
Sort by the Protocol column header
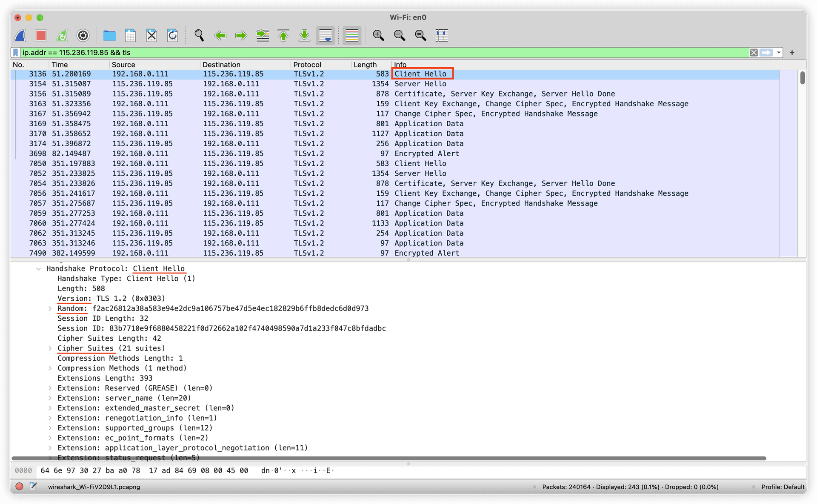point(321,65)
